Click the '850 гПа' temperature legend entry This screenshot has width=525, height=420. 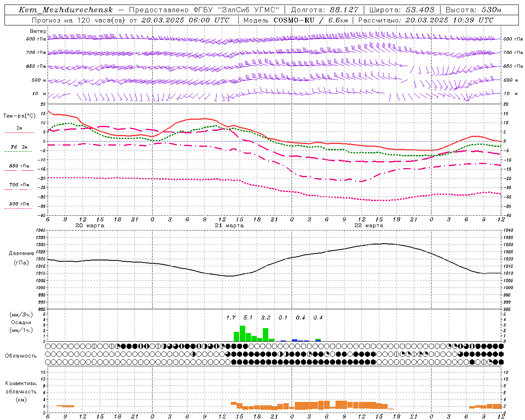19,166
